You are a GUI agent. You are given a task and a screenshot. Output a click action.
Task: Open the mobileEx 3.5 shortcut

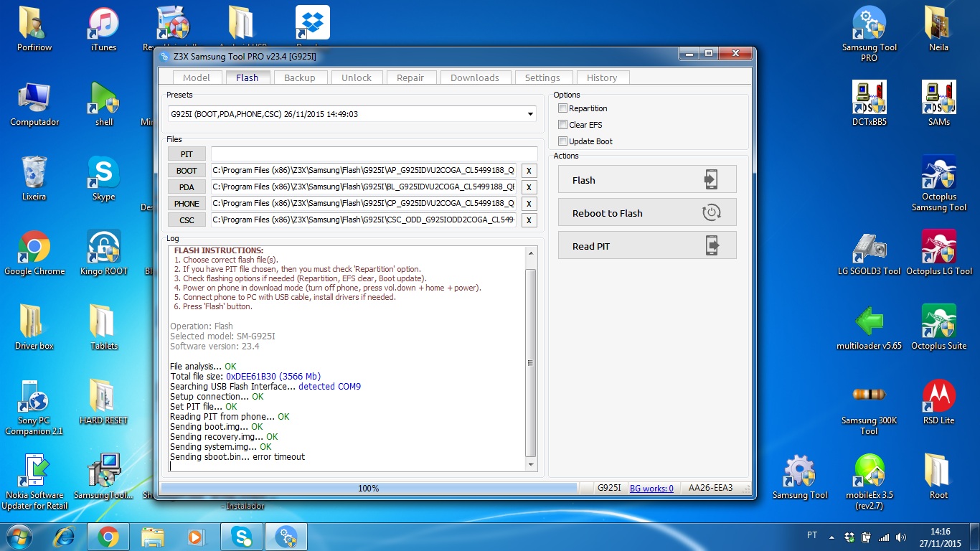click(870, 482)
